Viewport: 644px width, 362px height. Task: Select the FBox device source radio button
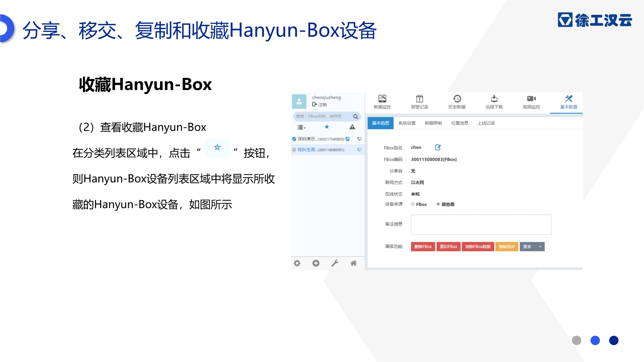click(413, 204)
